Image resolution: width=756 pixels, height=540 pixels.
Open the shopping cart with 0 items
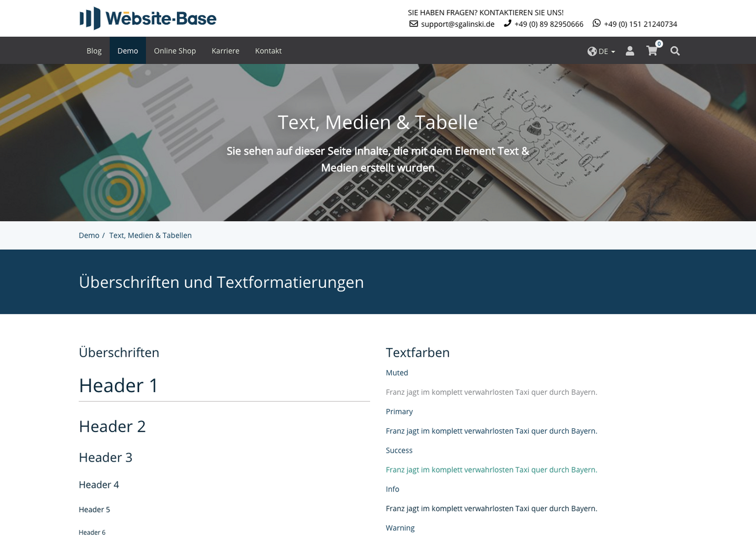point(652,51)
